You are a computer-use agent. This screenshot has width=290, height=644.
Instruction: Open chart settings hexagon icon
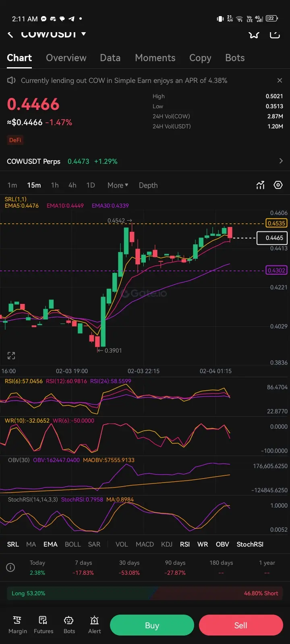(278, 185)
